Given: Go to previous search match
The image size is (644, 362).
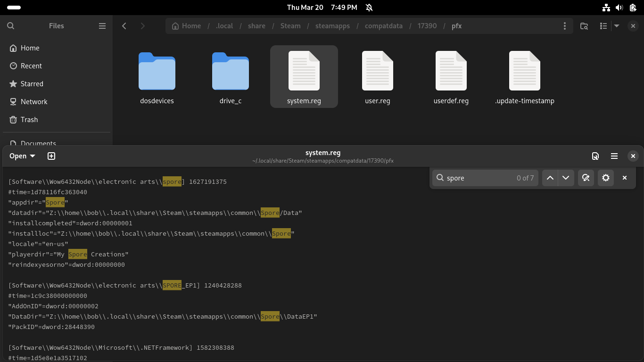Looking at the screenshot, I should pyautogui.click(x=550, y=178).
